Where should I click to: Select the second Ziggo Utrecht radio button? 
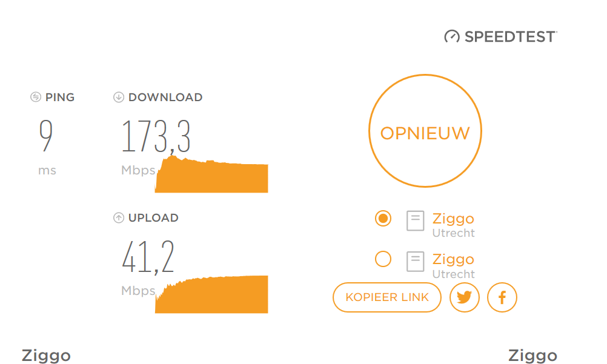click(x=383, y=259)
